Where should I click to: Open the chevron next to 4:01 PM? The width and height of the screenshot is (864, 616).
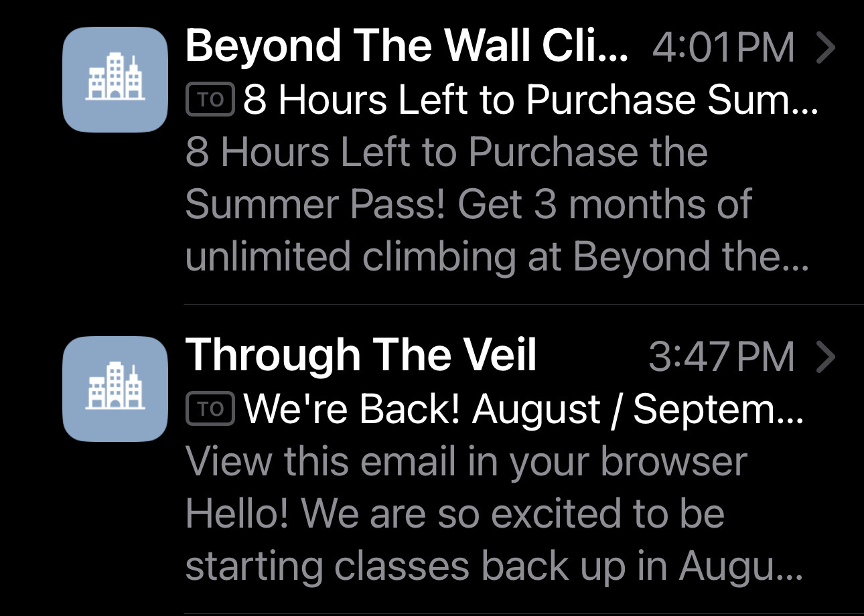coord(827,48)
